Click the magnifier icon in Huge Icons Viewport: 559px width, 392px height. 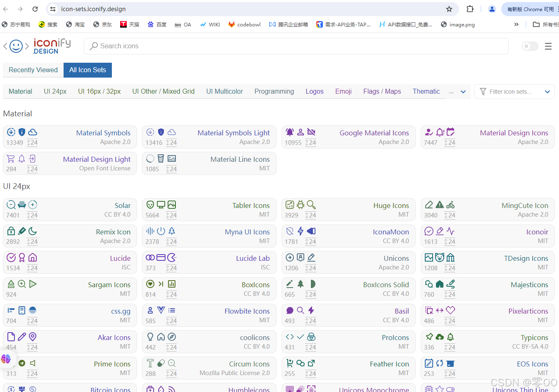[x=311, y=205]
